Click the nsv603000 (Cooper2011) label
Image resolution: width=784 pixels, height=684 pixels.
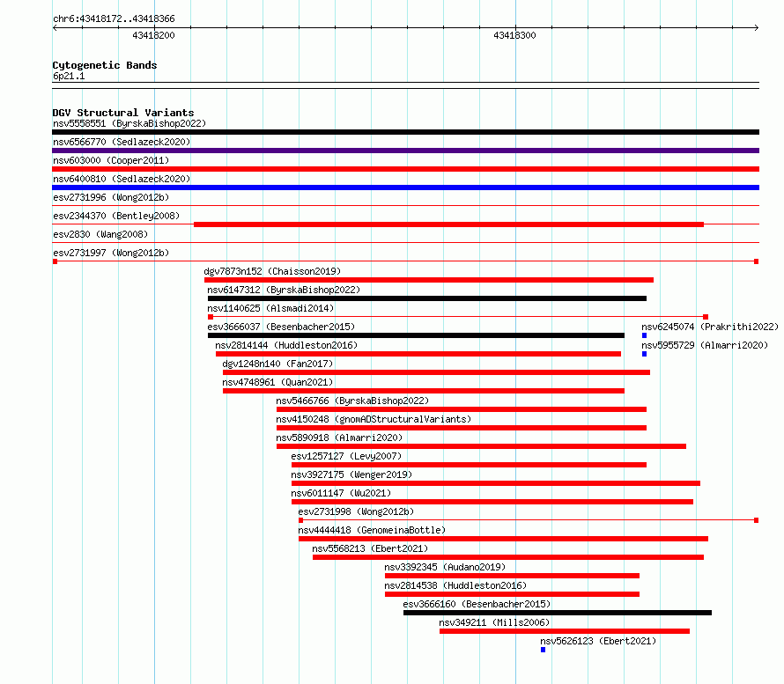tap(111, 160)
